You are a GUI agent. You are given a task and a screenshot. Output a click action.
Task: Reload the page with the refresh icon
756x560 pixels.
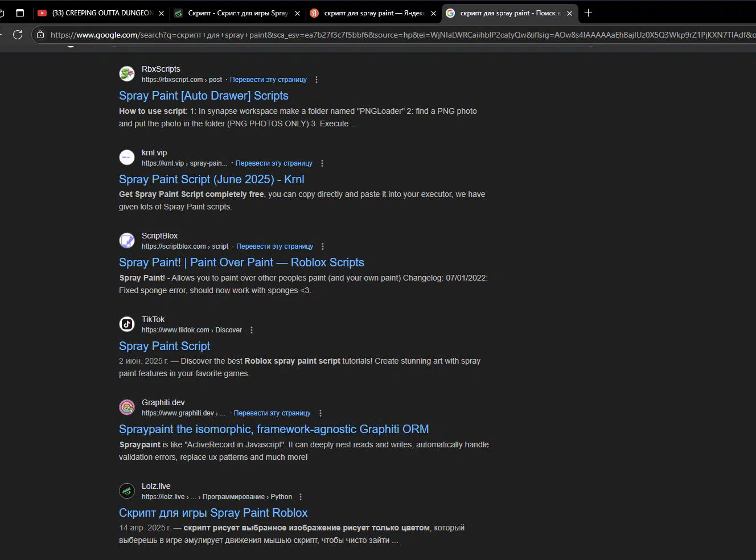(18, 35)
